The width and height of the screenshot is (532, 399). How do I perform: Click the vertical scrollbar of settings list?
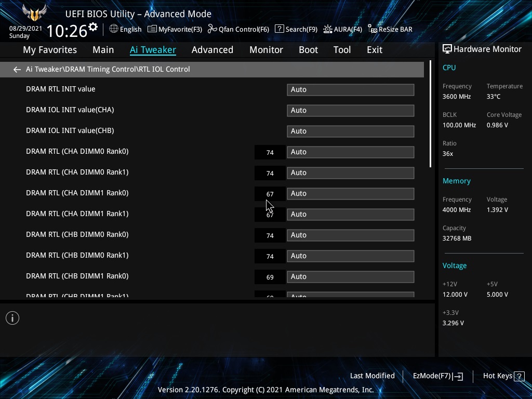[430, 114]
